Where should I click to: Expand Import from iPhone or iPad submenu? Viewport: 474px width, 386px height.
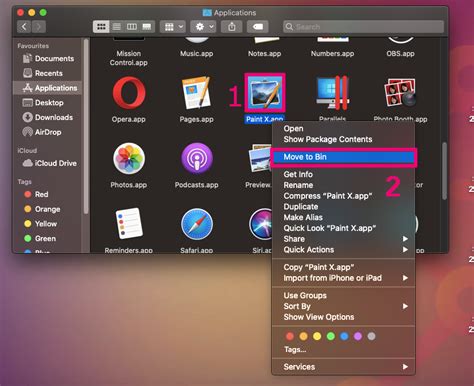pos(343,278)
